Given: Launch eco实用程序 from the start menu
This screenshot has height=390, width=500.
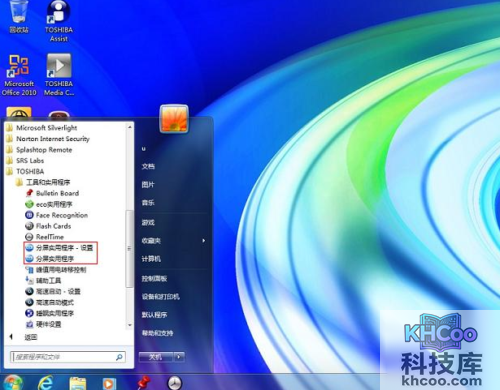Looking at the screenshot, I should pos(49,204).
